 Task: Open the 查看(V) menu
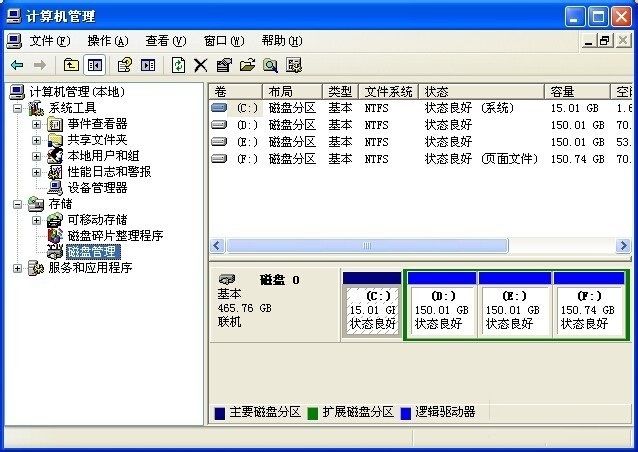(x=165, y=41)
